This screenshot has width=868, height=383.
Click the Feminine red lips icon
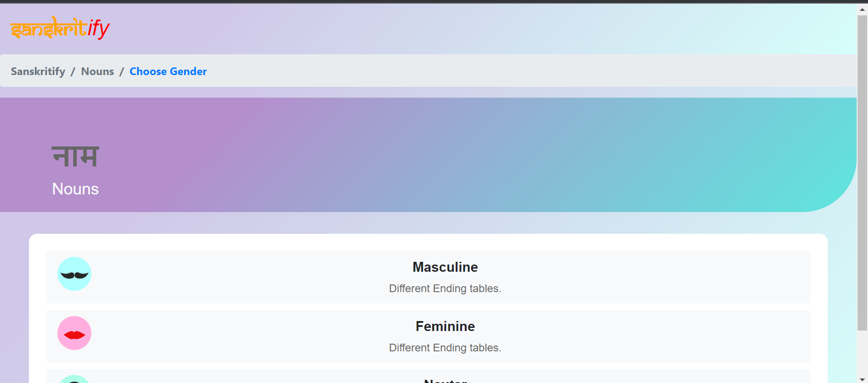[x=74, y=333]
